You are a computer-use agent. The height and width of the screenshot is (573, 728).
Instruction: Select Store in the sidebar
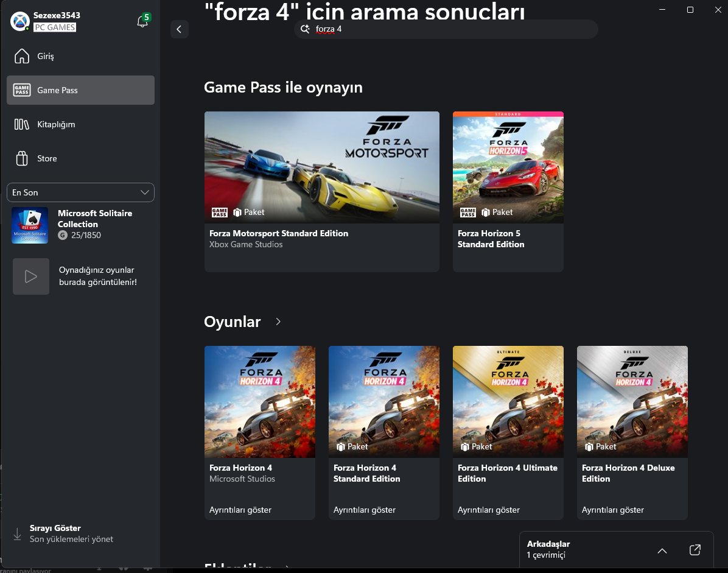click(x=81, y=158)
